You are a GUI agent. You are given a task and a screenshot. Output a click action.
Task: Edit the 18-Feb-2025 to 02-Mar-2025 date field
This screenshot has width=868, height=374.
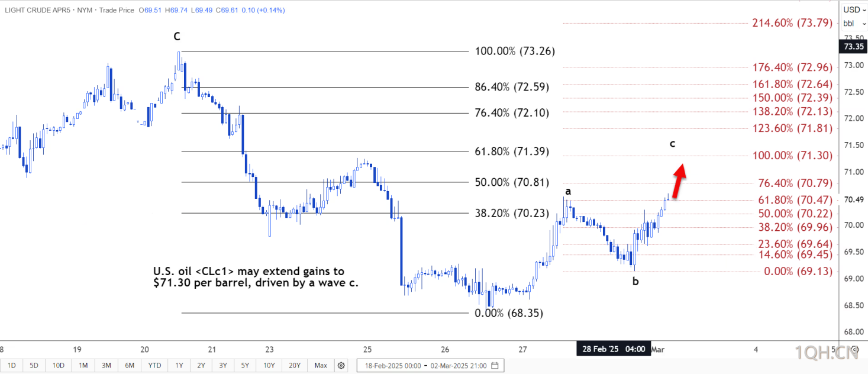click(432, 366)
